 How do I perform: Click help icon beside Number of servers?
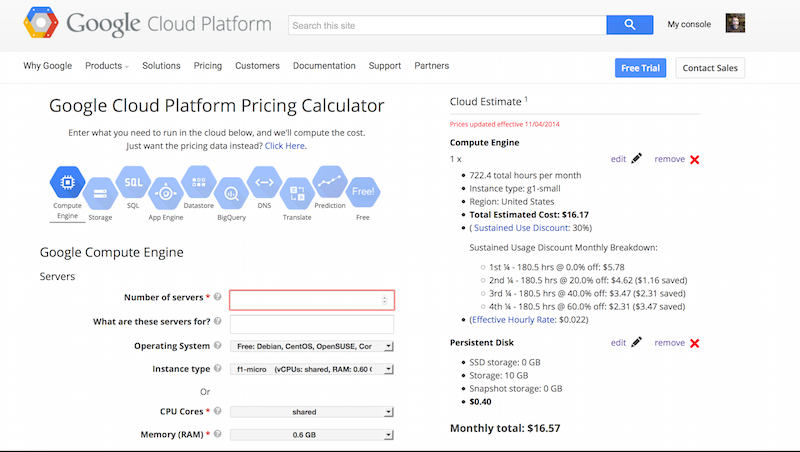coord(217,296)
